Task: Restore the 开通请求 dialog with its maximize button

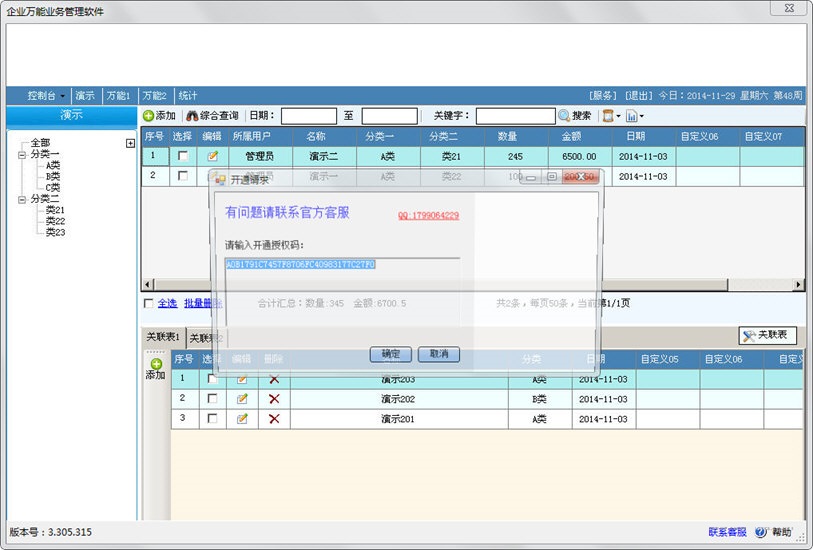Action: point(552,177)
